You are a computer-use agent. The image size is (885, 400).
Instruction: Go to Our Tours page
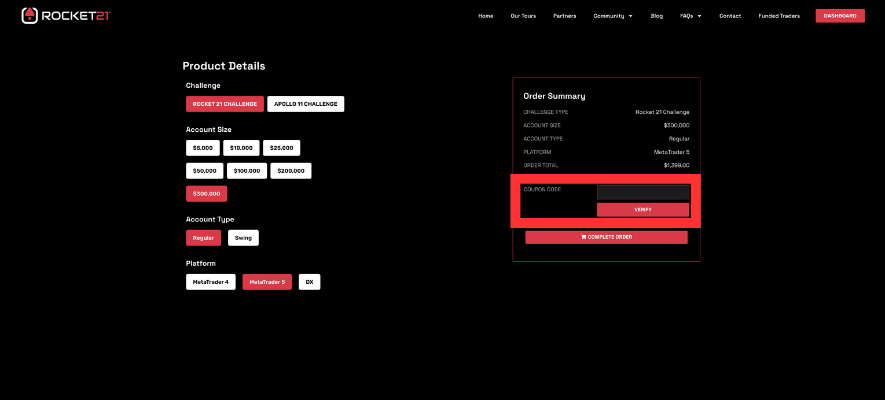coord(523,16)
